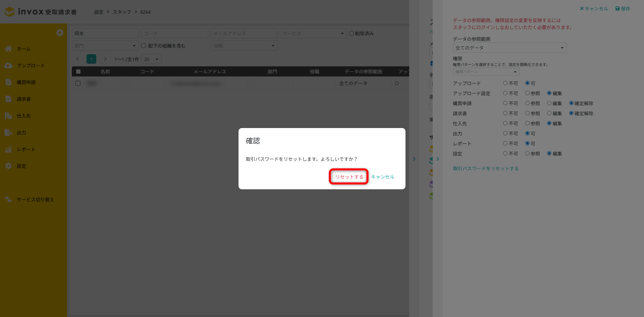Confirm with the リセットする button
This screenshot has width=644, height=317.
tap(349, 177)
